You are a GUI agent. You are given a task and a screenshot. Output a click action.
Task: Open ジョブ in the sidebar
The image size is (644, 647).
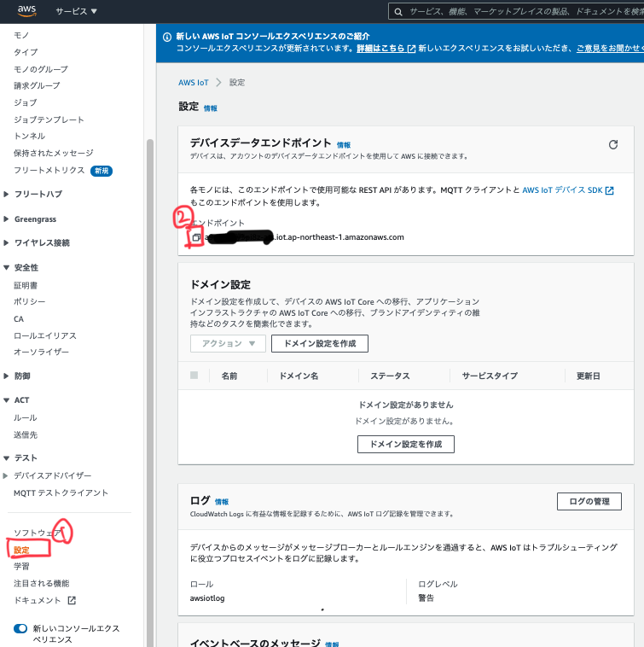tap(25, 102)
